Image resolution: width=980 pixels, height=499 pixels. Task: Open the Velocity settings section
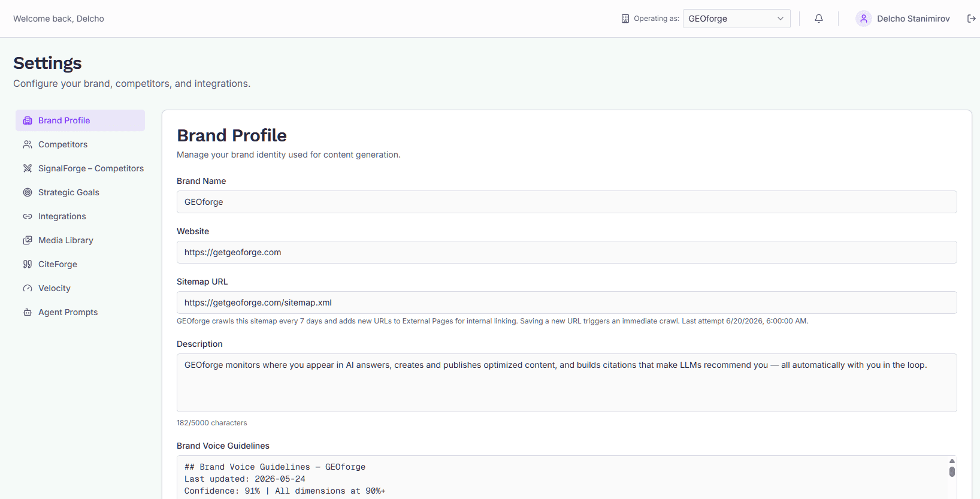point(80,288)
